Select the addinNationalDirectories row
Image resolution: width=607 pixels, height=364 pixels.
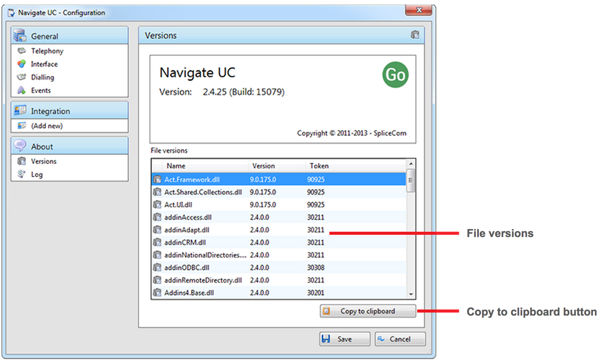[279, 255]
